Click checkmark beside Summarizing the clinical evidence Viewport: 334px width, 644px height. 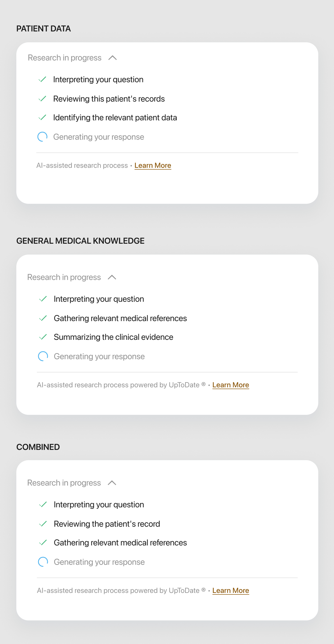coord(43,337)
